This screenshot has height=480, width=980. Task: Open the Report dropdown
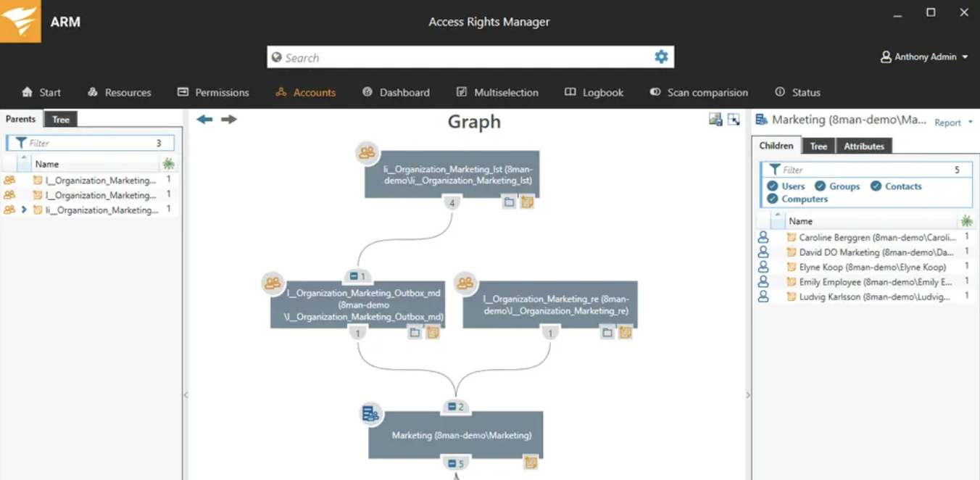[953, 123]
